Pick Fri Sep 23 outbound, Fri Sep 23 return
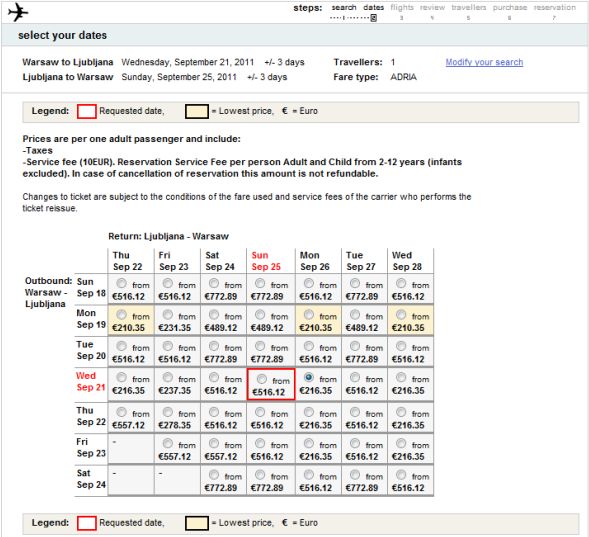The width and height of the screenshot is (589, 537). pos(168,443)
